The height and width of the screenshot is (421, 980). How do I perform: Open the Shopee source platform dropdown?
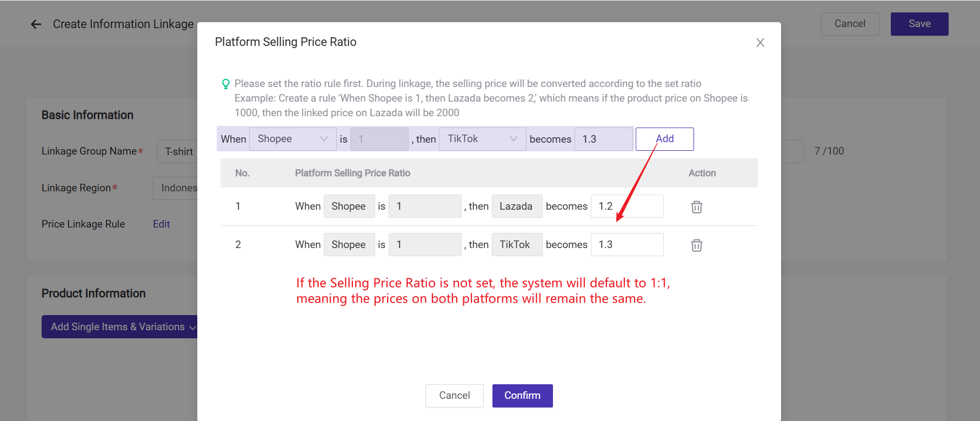pyautogui.click(x=292, y=139)
